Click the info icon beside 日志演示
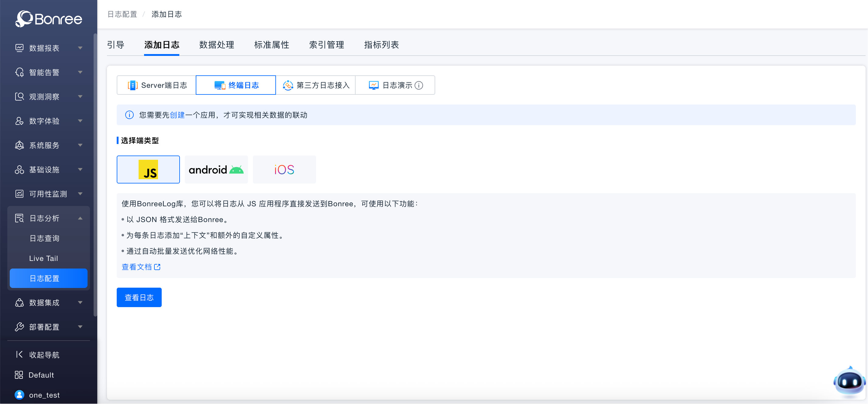868x404 pixels. [x=419, y=86]
